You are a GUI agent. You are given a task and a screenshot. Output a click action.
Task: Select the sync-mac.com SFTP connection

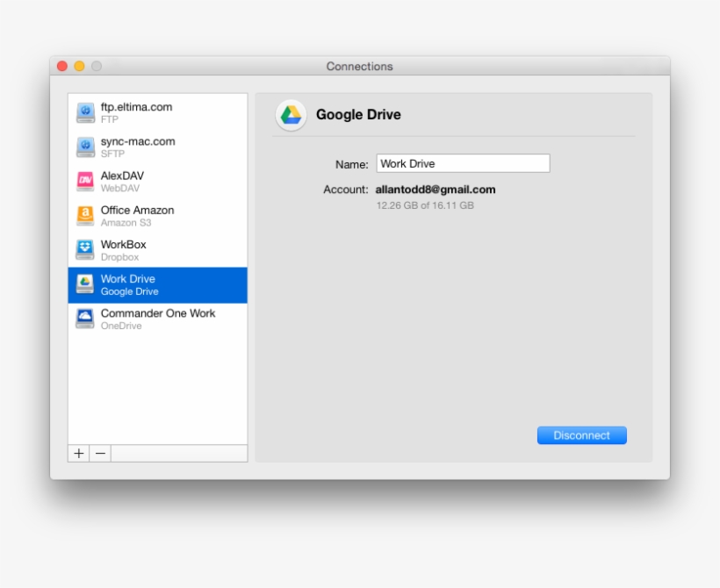click(x=140, y=146)
